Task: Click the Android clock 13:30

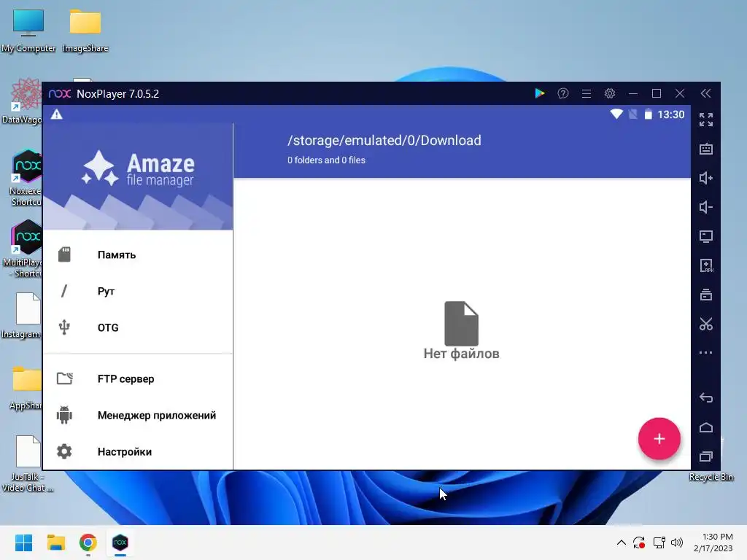Action: (671, 114)
